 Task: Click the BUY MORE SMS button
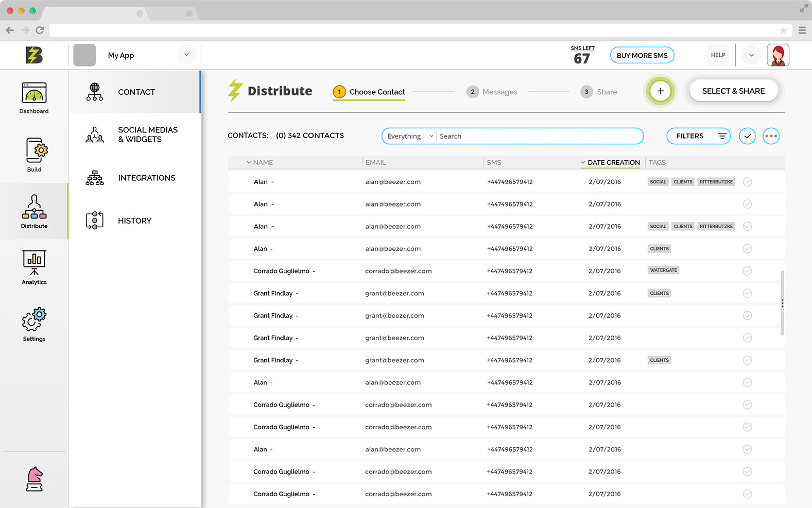pyautogui.click(x=642, y=55)
